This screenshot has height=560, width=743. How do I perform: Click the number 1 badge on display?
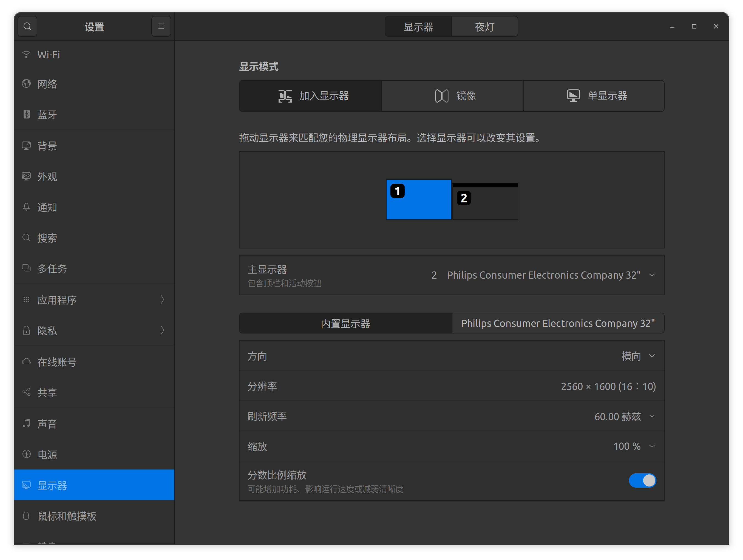397,191
